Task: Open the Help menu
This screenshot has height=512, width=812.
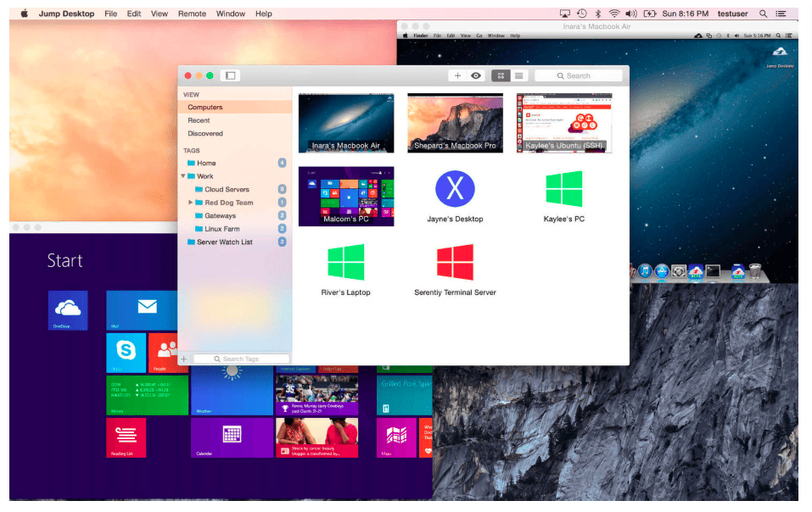Action: tap(264, 14)
